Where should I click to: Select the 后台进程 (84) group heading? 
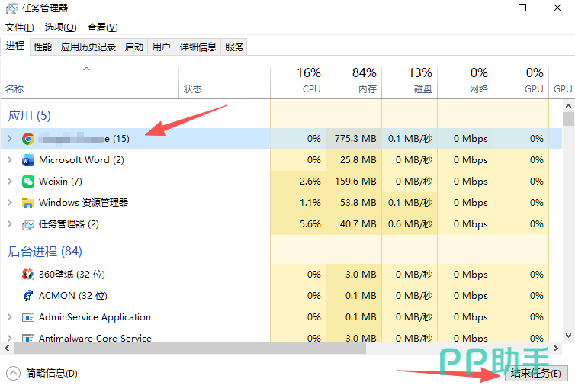pyautogui.click(x=45, y=252)
